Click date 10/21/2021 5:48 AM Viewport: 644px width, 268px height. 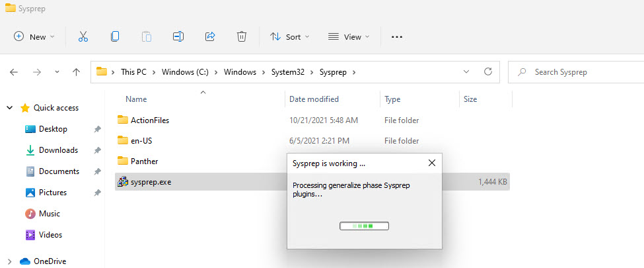click(324, 120)
